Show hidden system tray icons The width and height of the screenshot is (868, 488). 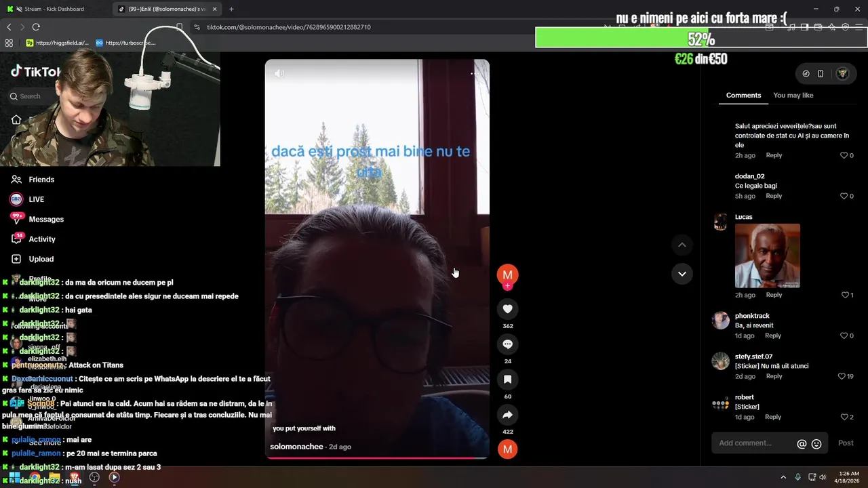click(783, 477)
